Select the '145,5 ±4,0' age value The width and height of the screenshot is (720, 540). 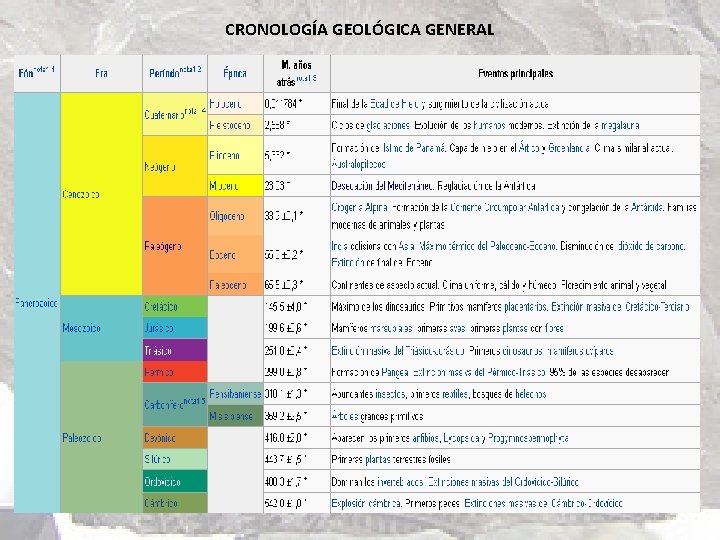285,307
